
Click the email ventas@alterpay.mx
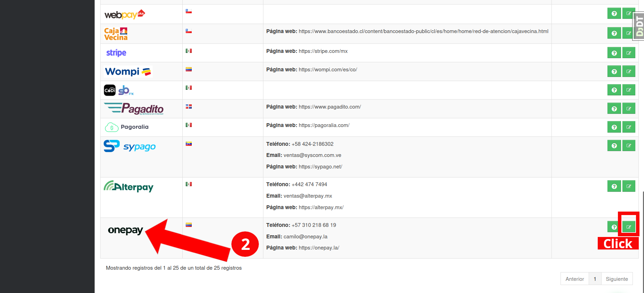[x=308, y=196]
